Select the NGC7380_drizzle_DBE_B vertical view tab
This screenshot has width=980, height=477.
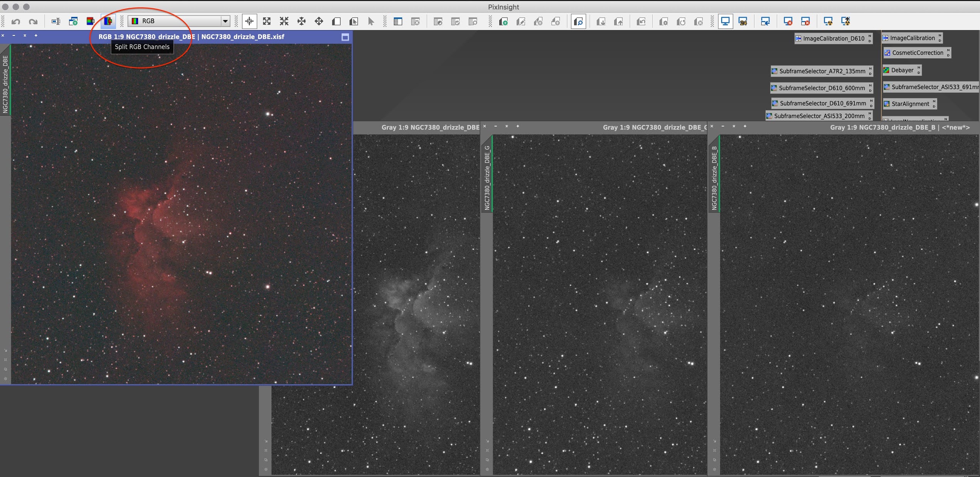point(714,177)
